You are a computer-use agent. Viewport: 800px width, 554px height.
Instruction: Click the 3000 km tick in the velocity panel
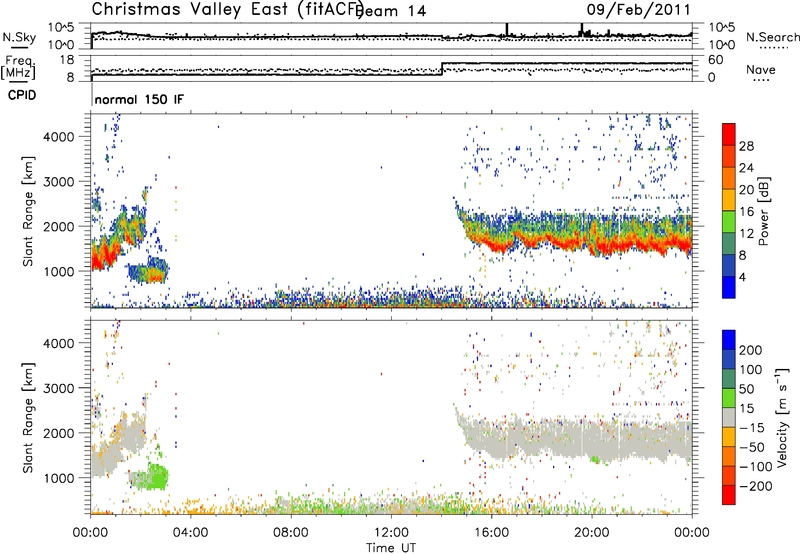pyautogui.click(x=58, y=388)
